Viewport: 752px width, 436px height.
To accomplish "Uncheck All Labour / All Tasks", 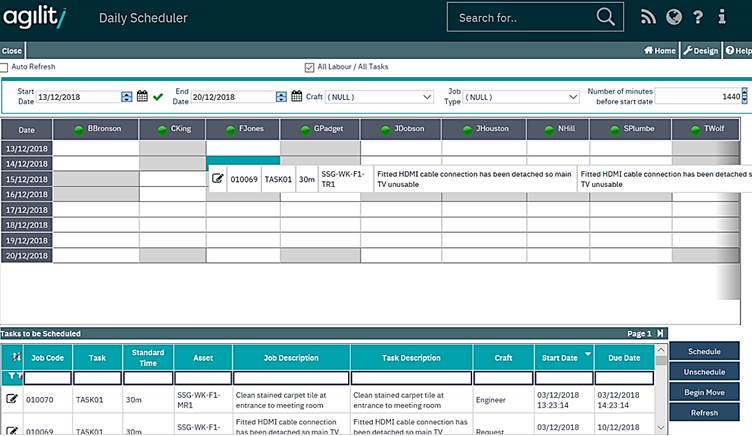I will pyautogui.click(x=309, y=67).
